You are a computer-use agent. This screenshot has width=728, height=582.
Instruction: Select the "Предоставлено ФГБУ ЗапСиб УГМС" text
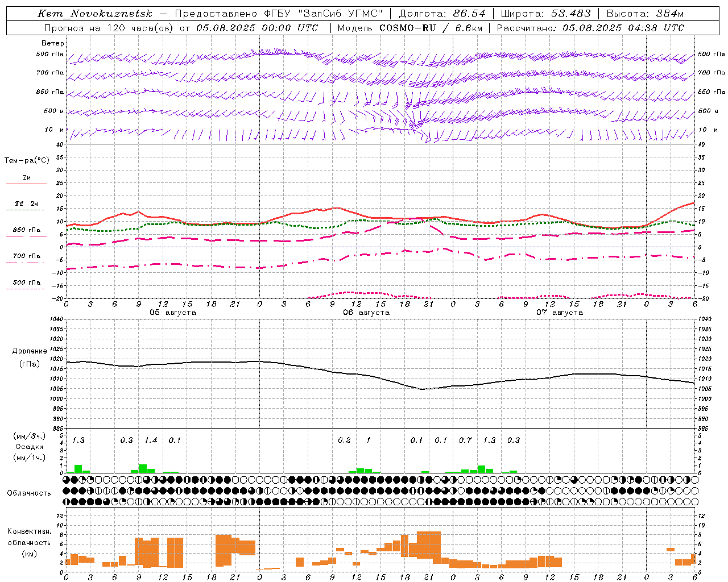(x=279, y=14)
